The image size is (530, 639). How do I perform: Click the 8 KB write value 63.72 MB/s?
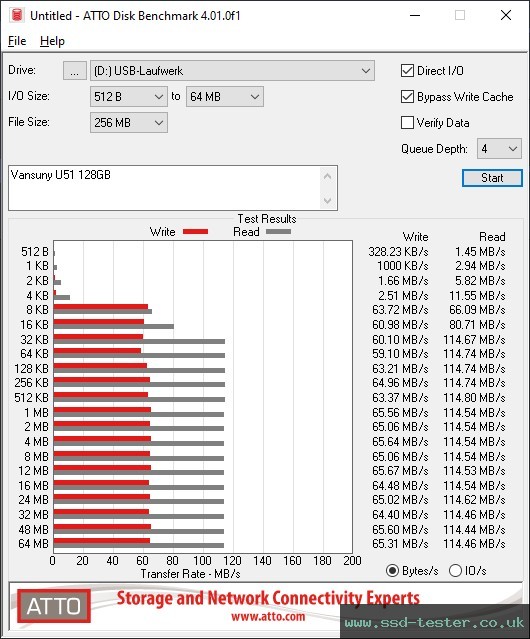click(x=400, y=310)
